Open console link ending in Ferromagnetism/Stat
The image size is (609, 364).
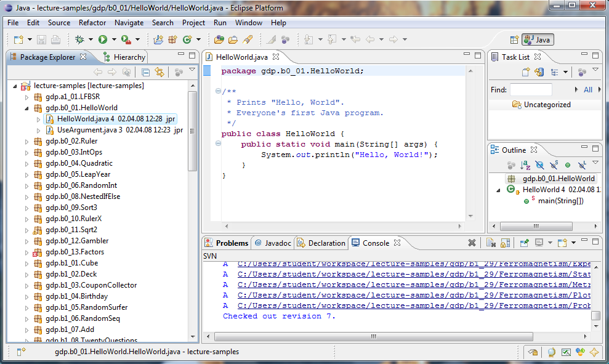[x=414, y=274]
